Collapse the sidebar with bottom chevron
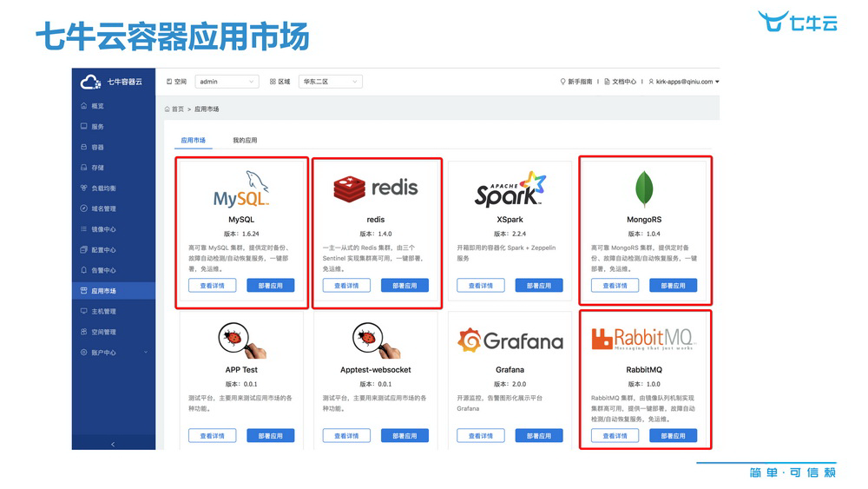868x489 pixels. point(113,444)
